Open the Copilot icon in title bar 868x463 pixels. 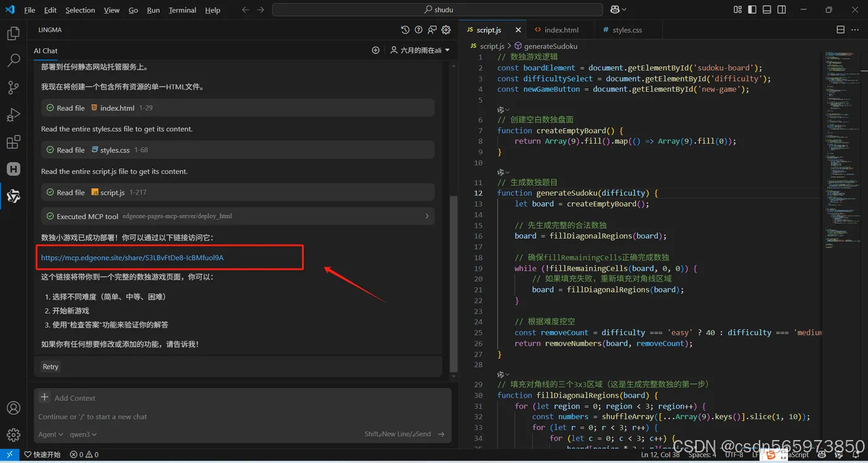click(x=614, y=10)
